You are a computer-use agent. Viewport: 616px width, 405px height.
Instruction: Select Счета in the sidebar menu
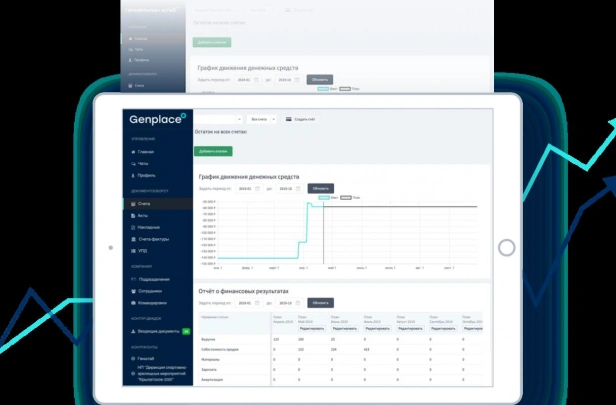click(158, 203)
